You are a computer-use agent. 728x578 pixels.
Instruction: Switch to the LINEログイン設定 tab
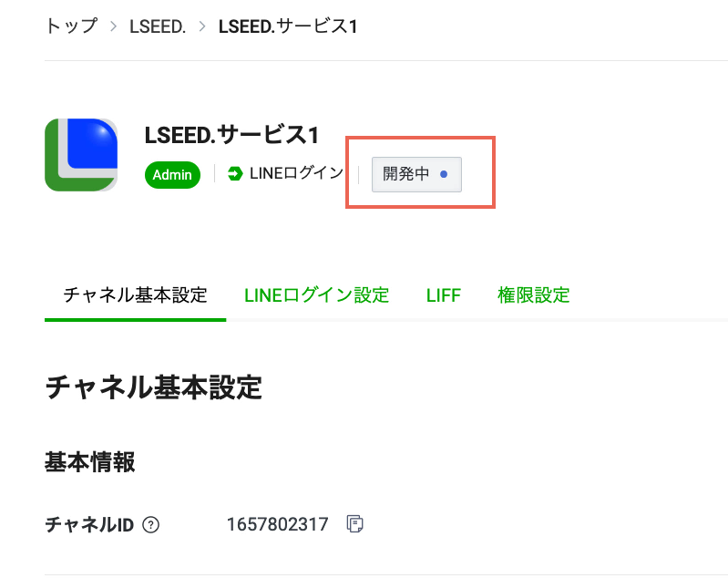(316, 295)
